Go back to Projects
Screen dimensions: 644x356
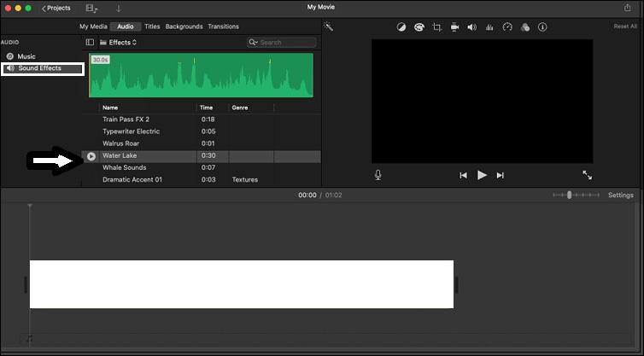coord(56,9)
